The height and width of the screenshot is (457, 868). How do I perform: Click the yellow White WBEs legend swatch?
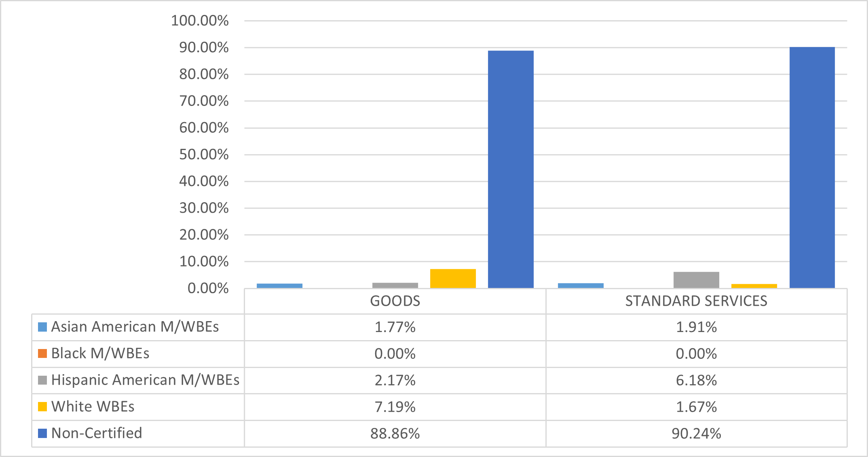tap(42, 406)
